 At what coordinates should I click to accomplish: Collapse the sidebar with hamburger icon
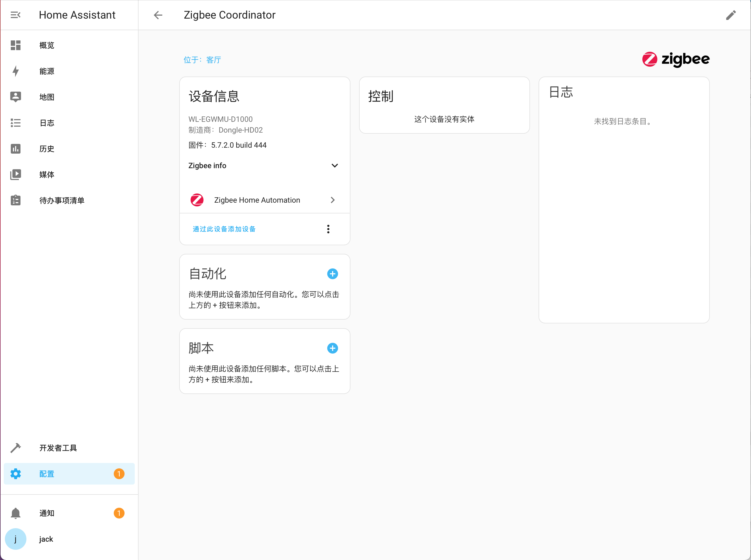tap(16, 15)
